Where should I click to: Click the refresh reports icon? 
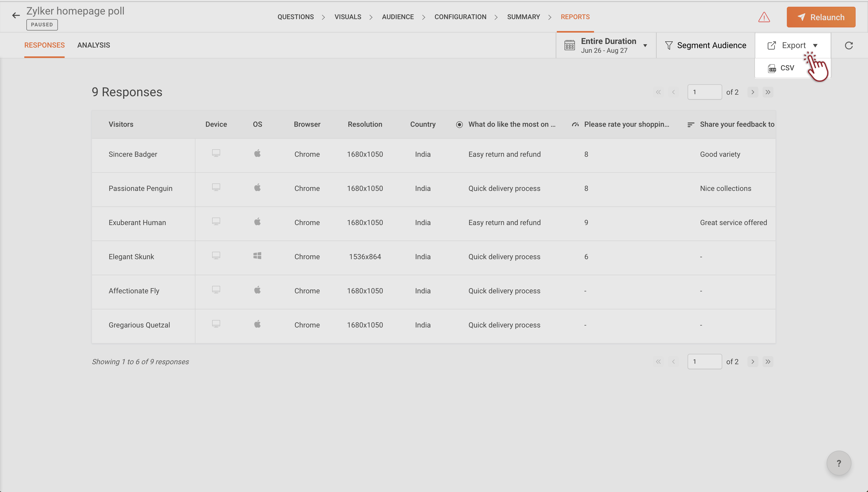click(x=848, y=45)
